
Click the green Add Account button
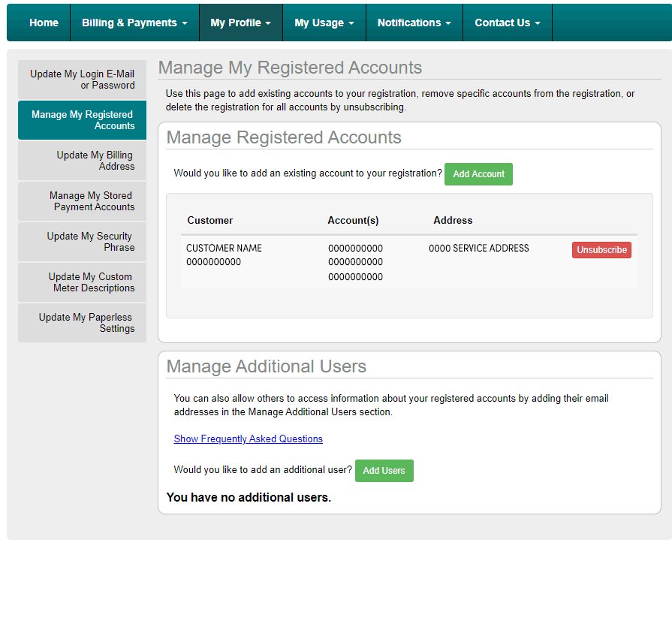click(x=478, y=174)
